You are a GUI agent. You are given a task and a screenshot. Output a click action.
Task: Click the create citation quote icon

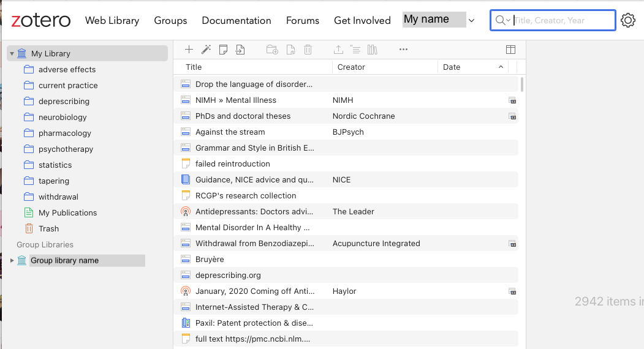(x=355, y=50)
